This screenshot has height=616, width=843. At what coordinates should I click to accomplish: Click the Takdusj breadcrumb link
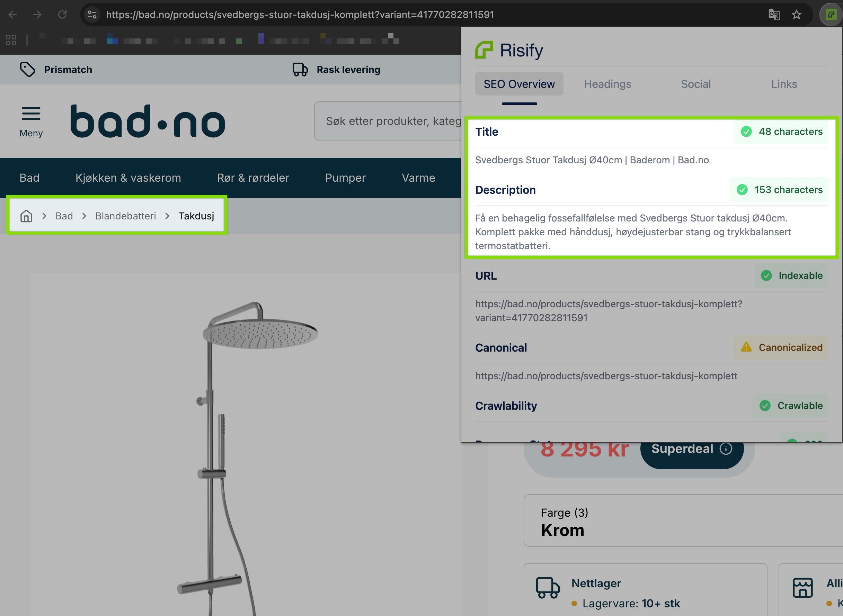tap(196, 216)
